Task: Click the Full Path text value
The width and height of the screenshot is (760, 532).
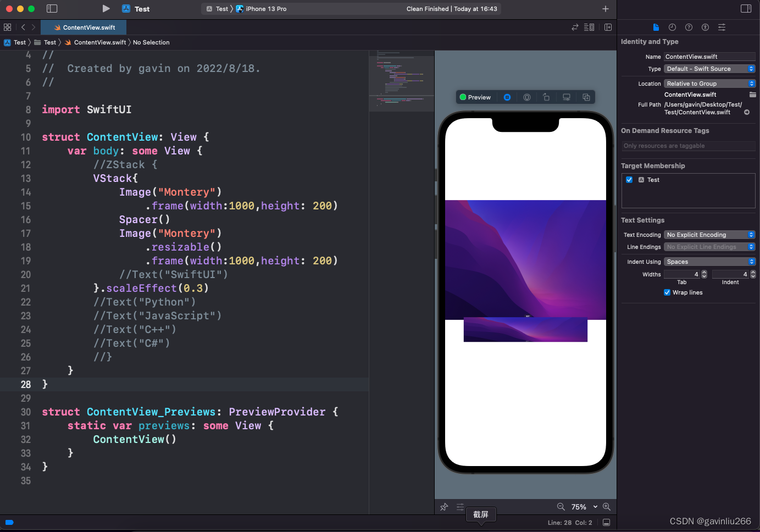Action: pyautogui.click(x=703, y=108)
